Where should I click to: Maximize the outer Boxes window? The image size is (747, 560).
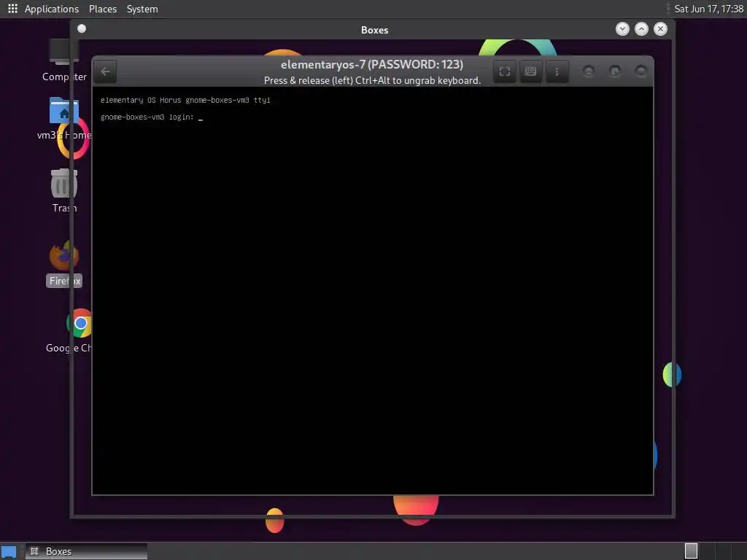[x=641, y=29]
